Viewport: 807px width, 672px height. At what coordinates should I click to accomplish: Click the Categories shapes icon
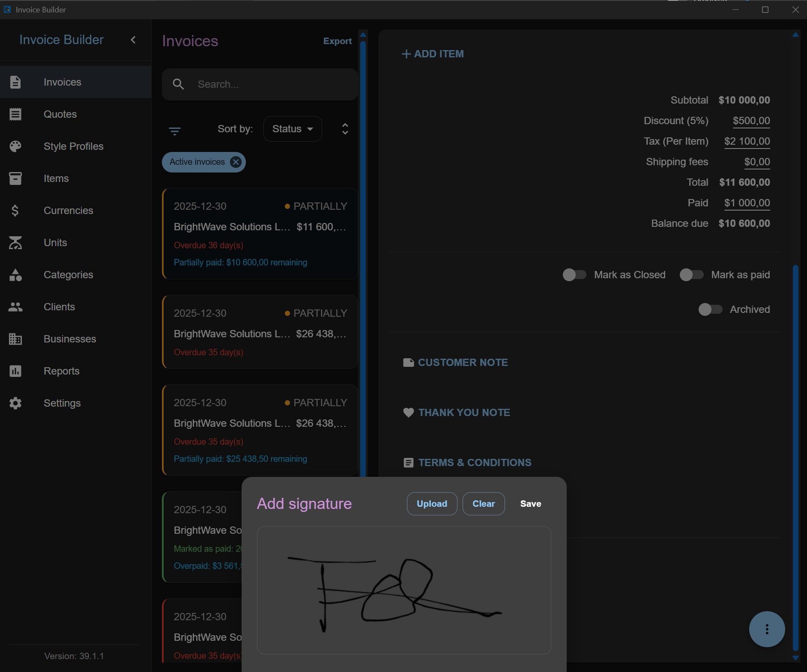(x=15, y=275)
